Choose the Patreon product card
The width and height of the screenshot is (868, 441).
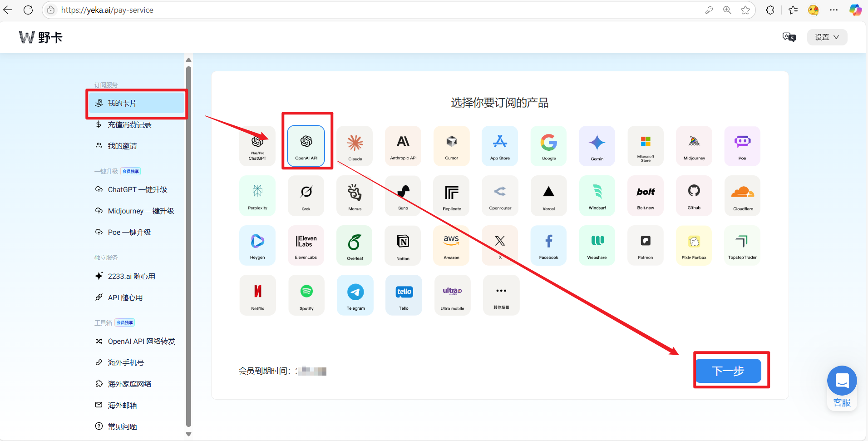pyautogui.click(x=646, y=245)
